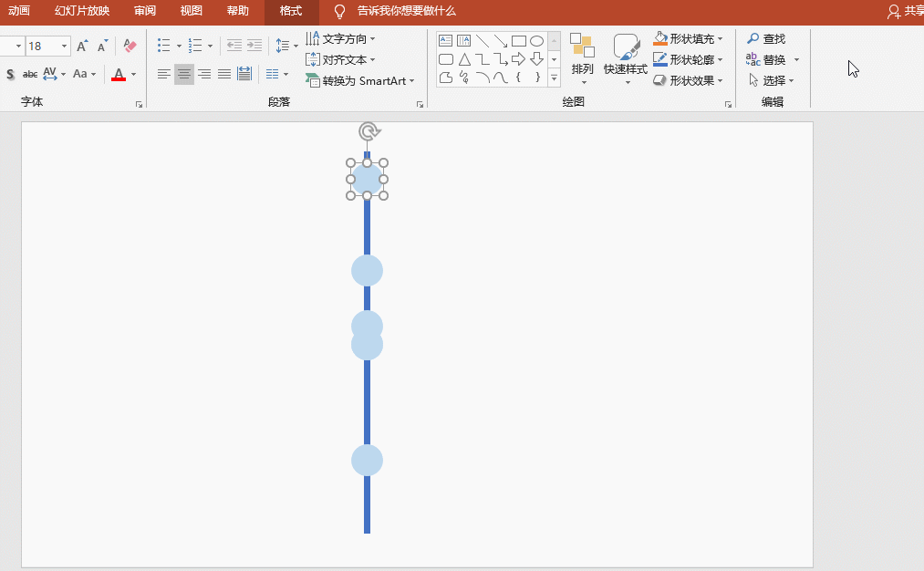The width and height of the screenshot is (924, 571).
Task: Expand the font color dropdown arrow
Action: click(x=134, y=74)
